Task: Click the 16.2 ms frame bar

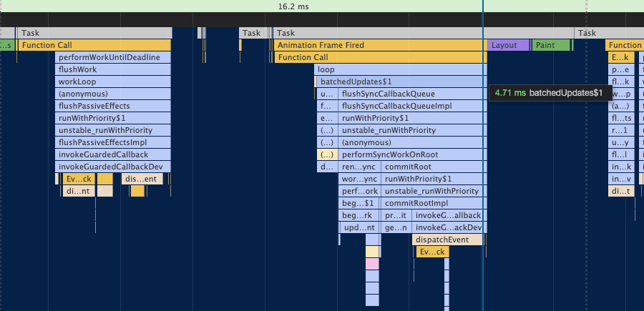Action: 293,6
